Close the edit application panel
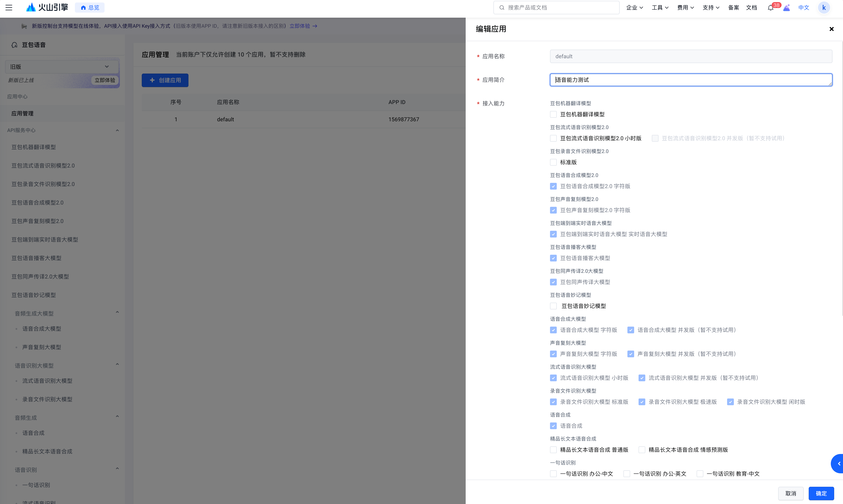Viewport: 843px width, 504px height. pos(831,29)
